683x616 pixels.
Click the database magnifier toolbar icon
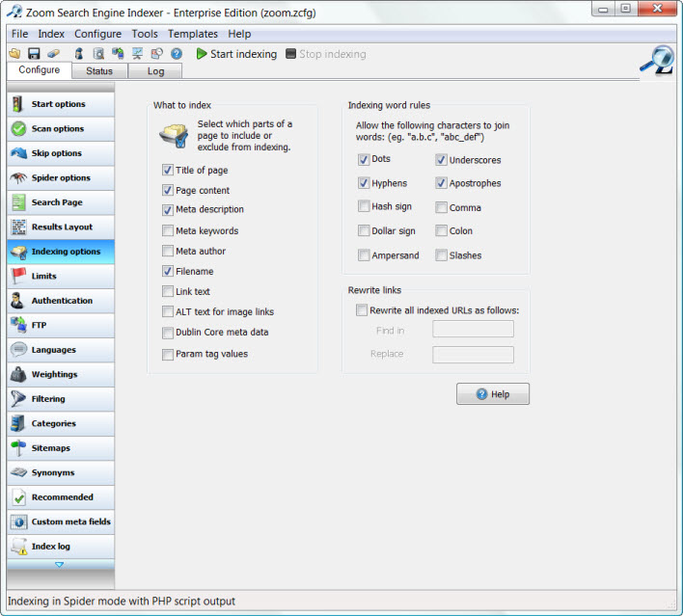(x=98, y=54)
